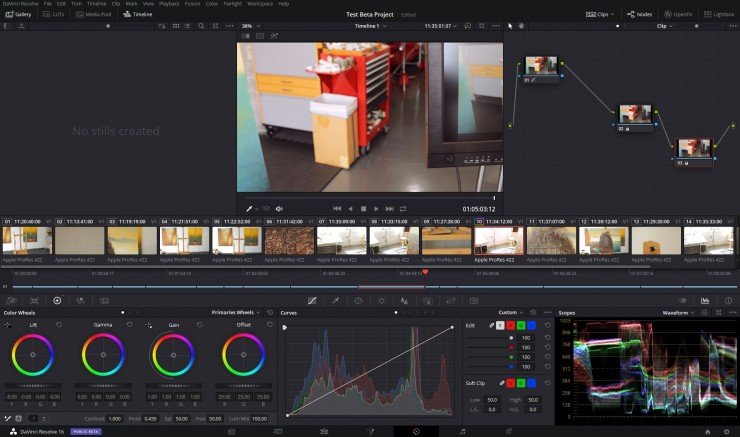Select the Curves palette icon

(313, 300)
